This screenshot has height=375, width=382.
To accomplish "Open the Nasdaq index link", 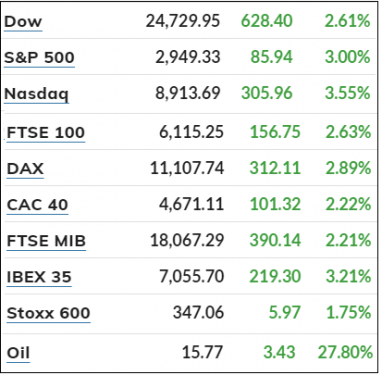I will (x=36, y=94).
